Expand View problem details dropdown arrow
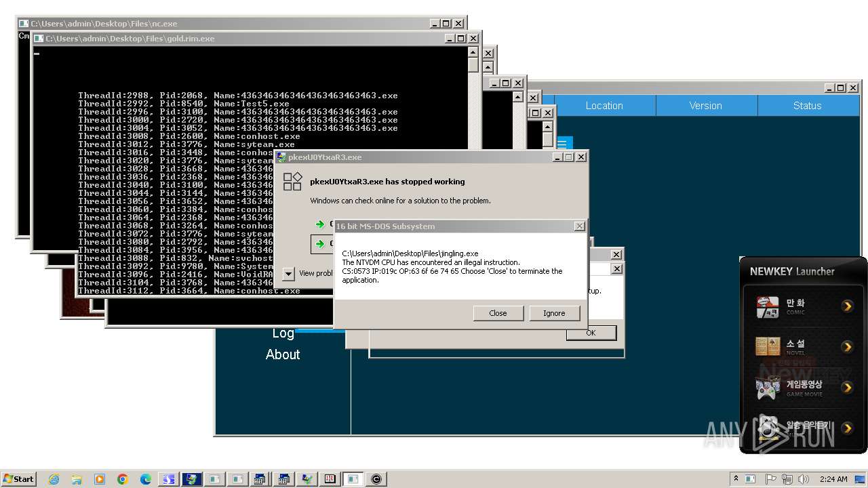The width and height of the screenshot is (868, 488). click(x=288, y=273)
